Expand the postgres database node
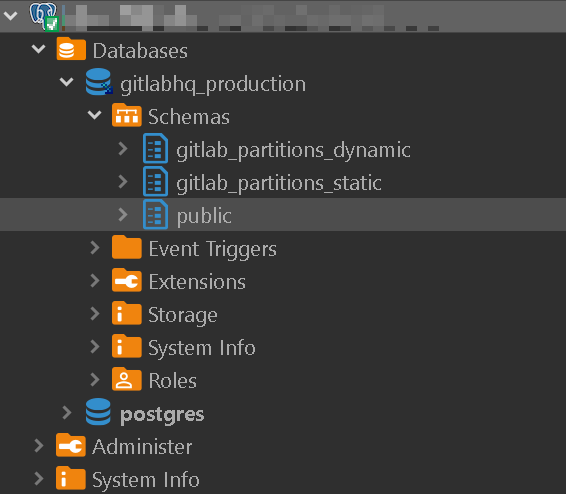 click(x=67, y=412)
